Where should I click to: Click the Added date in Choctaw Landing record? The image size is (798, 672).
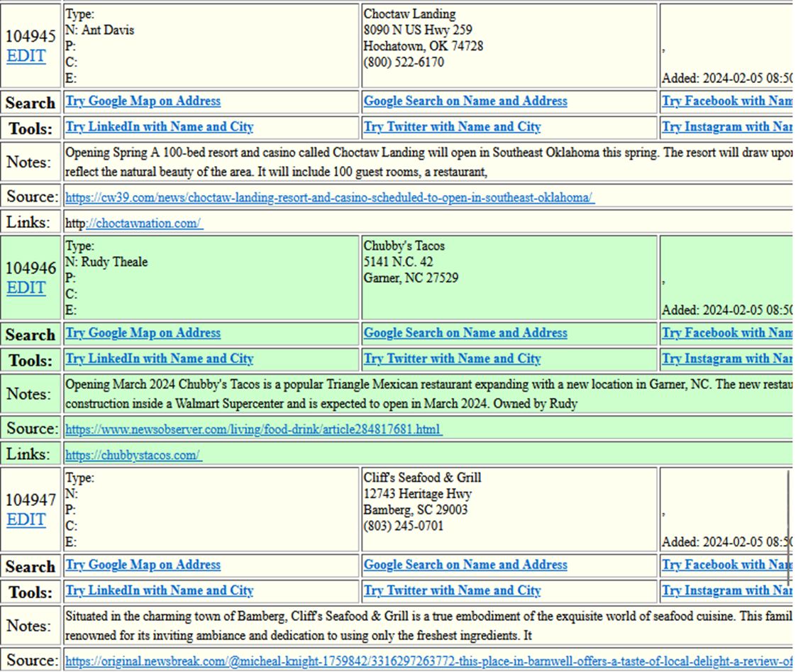click(x=727, y=78)
